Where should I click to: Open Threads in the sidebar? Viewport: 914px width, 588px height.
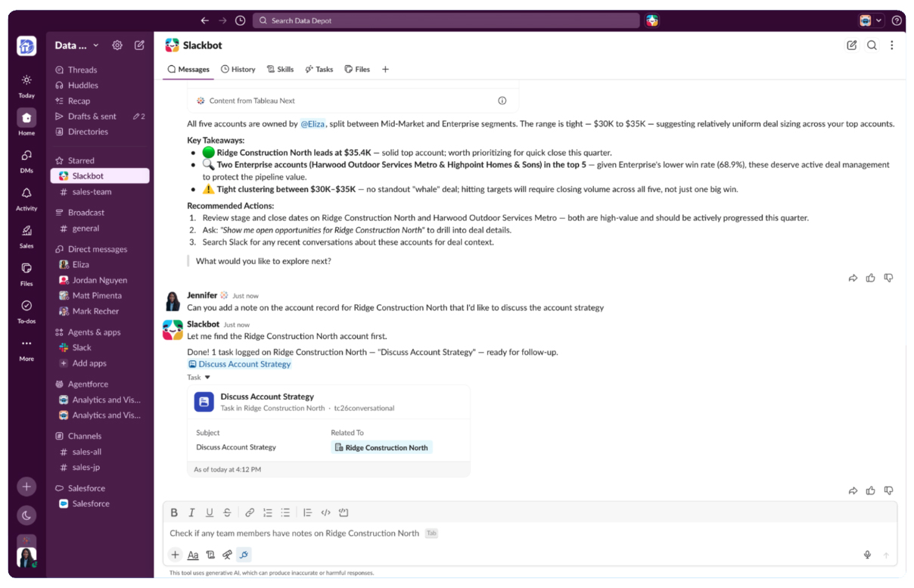coord(82,70)
